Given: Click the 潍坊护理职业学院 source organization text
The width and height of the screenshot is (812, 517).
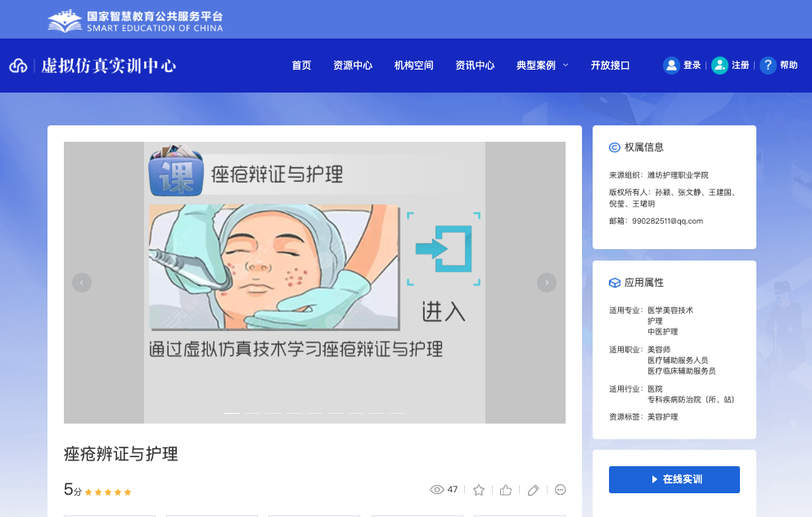Looking at the screenshot, I should [678, 175].
